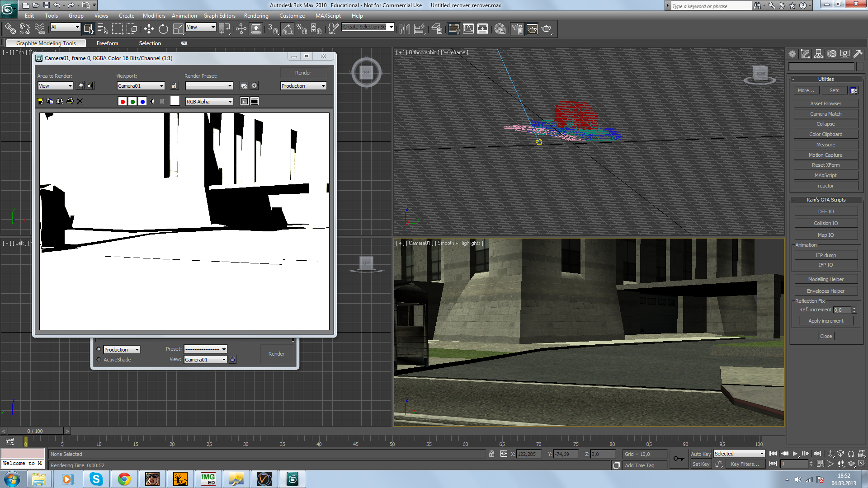Expand the Production render mode dropdown
The height and width of the screenshot is (488, 868).
[303, 86]
